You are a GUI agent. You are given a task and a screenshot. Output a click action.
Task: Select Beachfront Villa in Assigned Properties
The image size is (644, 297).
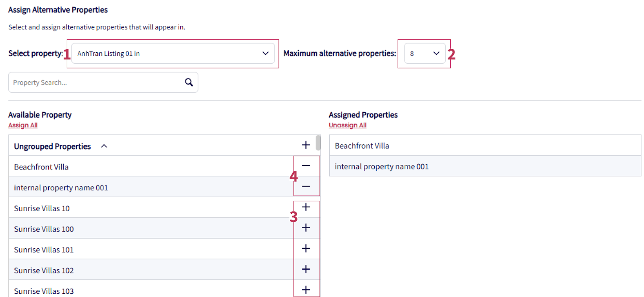(362, 146)
